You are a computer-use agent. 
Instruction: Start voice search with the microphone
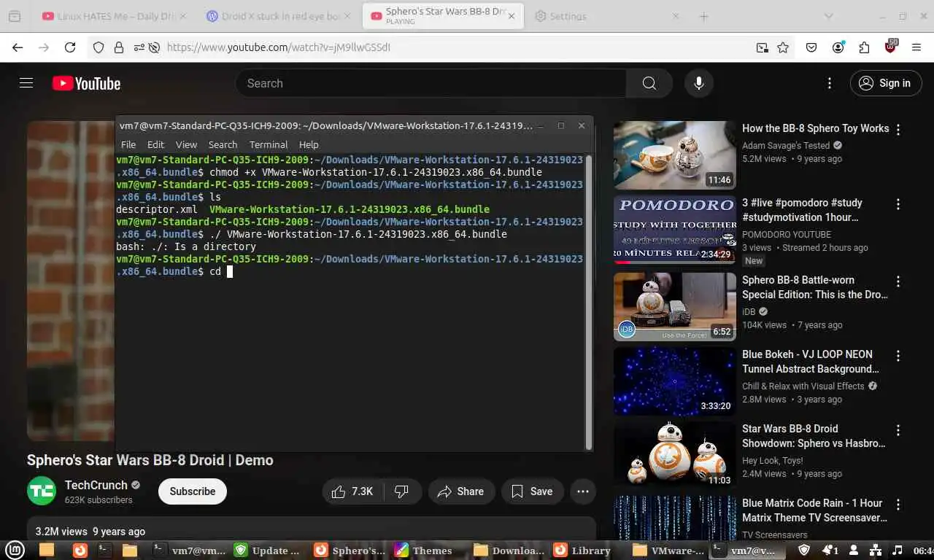point(698,83)
